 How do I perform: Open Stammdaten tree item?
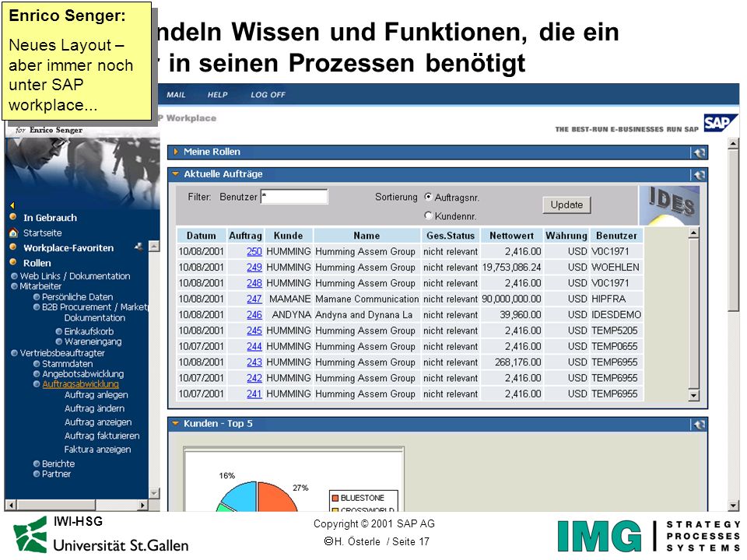67,363
